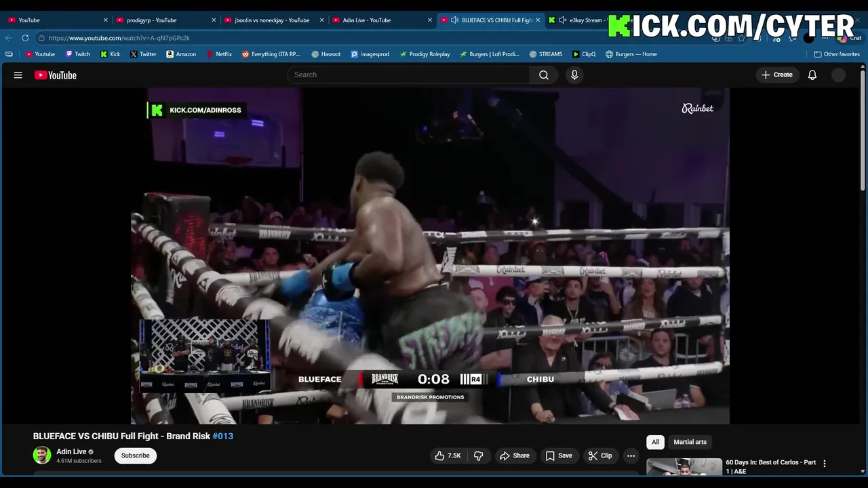Open the #013 hashtag link
Image resolution: width=868 pixels, height=488 pixels.
click(223, 436)
